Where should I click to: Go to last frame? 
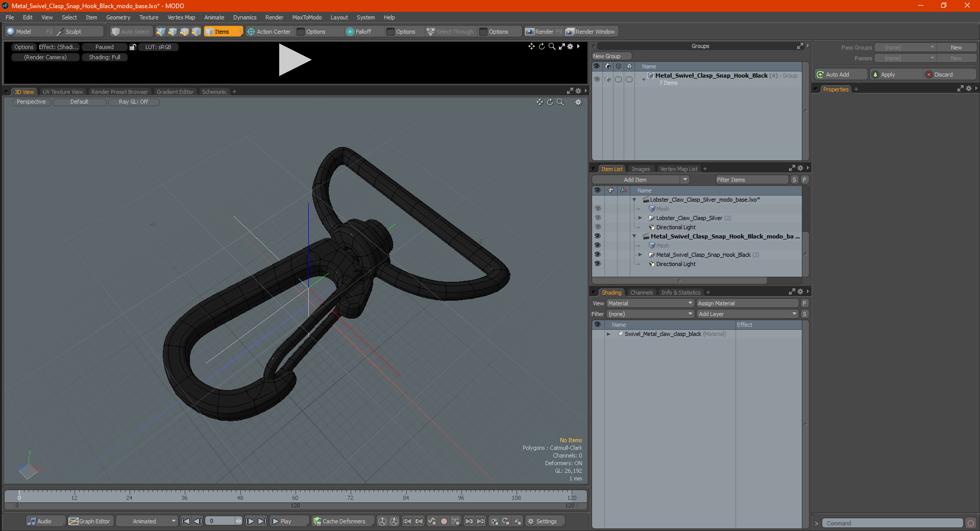pyautogui.click(x=262, y=521)
